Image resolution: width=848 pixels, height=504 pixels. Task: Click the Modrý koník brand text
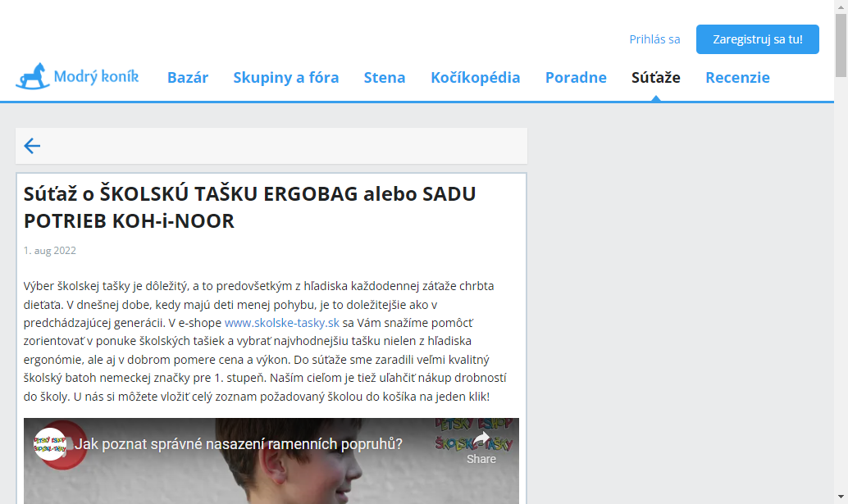point(96,77)
